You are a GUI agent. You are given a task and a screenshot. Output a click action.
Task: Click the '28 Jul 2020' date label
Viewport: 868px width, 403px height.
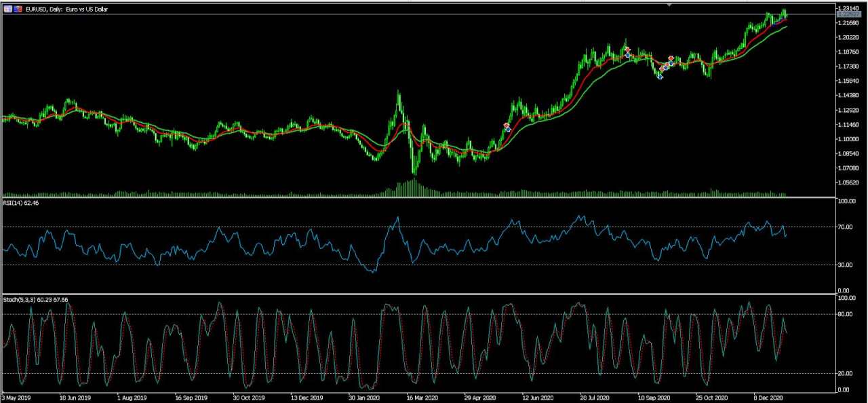click(x=596, y=398)
